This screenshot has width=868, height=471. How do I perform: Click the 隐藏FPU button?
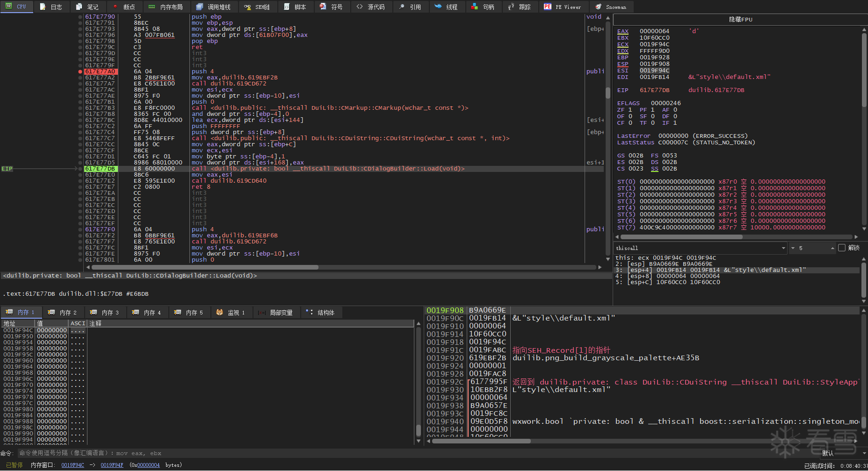pos(740,19)
